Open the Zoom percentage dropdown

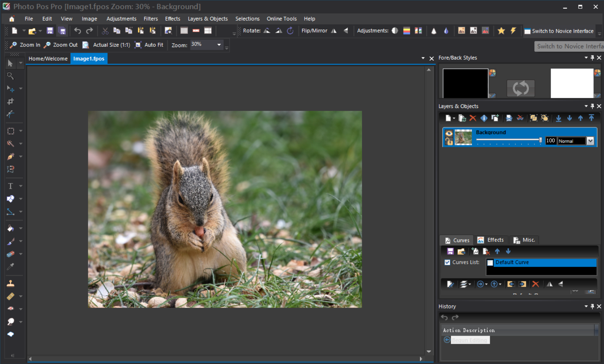tap(219, 45)
